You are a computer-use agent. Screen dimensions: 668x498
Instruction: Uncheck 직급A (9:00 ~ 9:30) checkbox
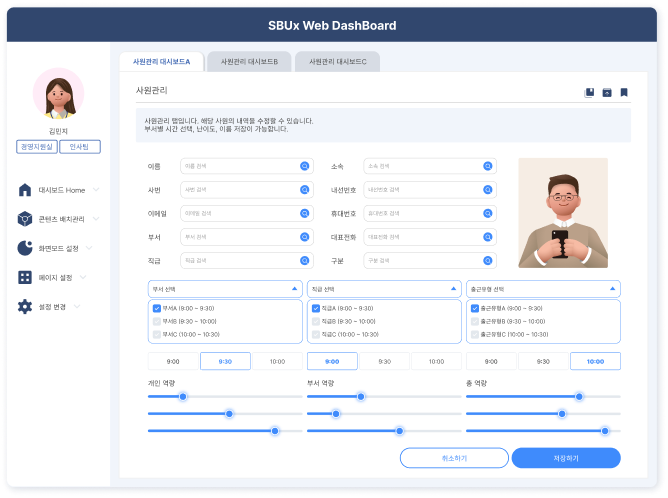click(x=316, y=308)
